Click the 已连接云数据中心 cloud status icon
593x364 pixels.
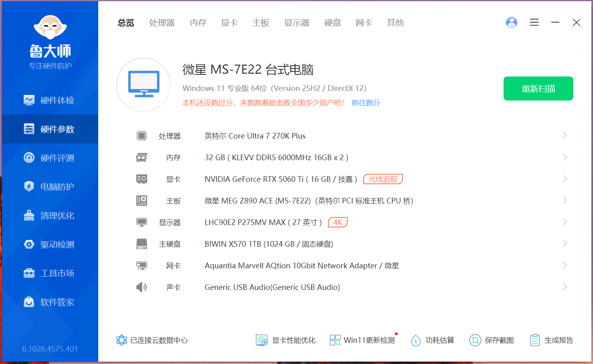(121, 340)
